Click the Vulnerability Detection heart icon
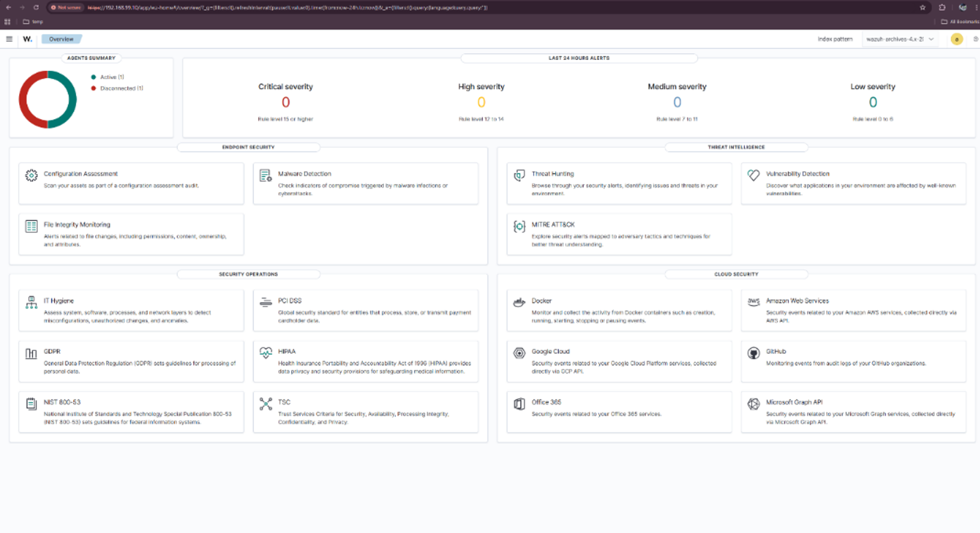The width and height of the screenshot is (980, 533). click(x=754, y=175)
